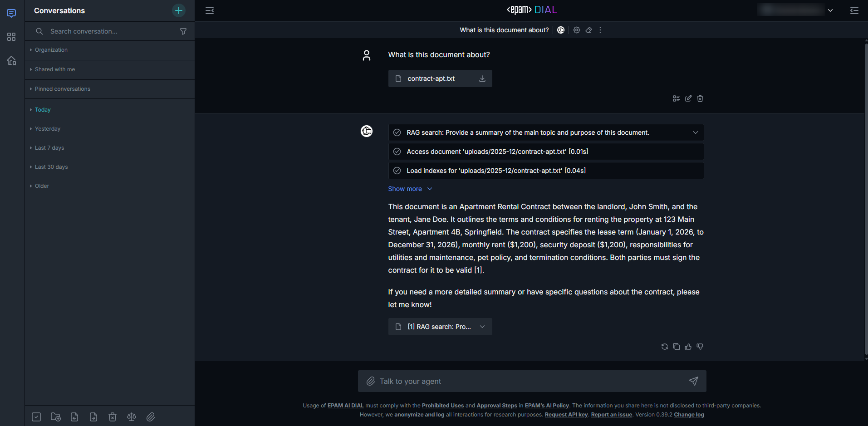Regenerate the assistant response
868x426 pixels.
click(664, 347)
